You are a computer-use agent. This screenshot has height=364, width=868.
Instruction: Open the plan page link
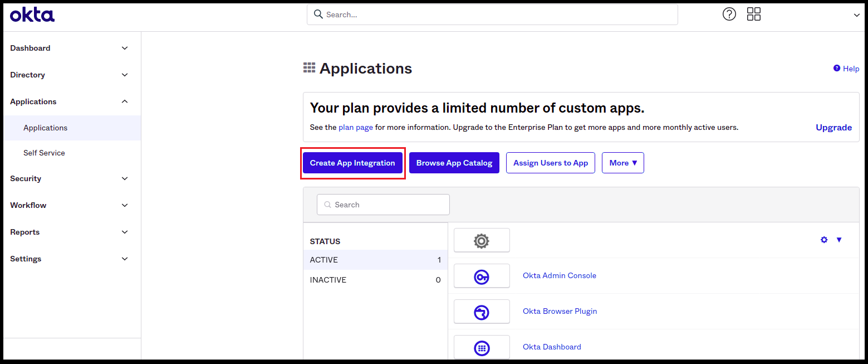[x=355, y=127]
